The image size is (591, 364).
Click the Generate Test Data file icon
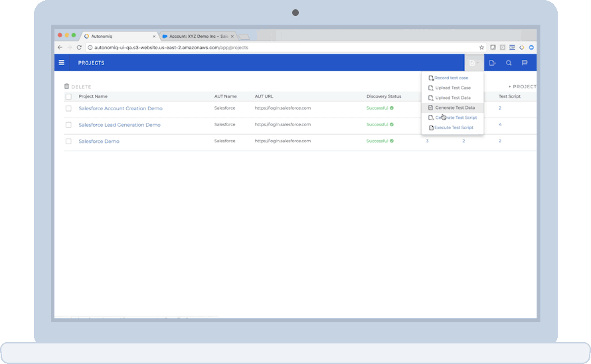click(431, 108)
